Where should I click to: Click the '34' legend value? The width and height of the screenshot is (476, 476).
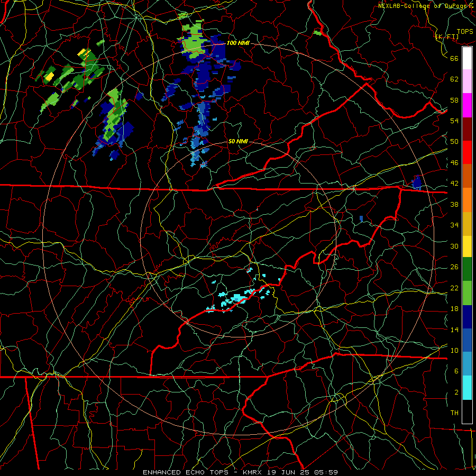pos(454,225)
